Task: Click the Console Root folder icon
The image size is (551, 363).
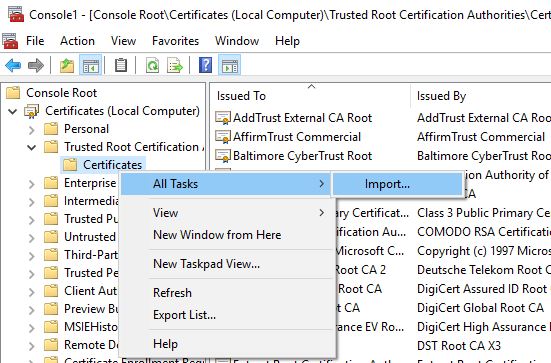Action: pyautogui.click(x=13, y=93)
